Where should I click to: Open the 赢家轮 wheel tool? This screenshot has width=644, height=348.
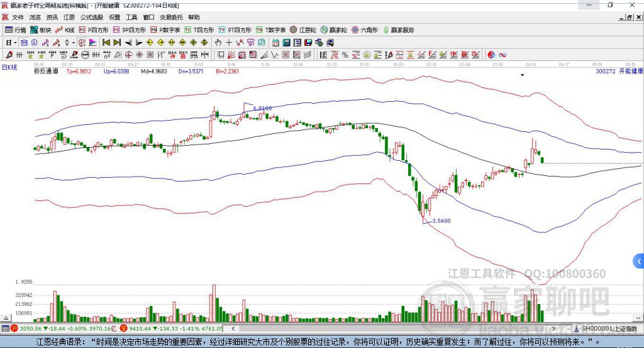333,30
